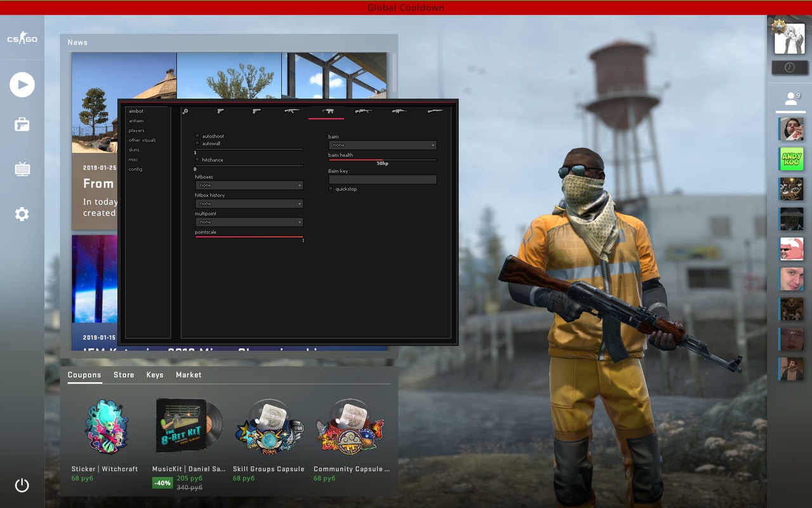
Task: Open the hitboxes dropdown
Action: click(x=249, y=185)
